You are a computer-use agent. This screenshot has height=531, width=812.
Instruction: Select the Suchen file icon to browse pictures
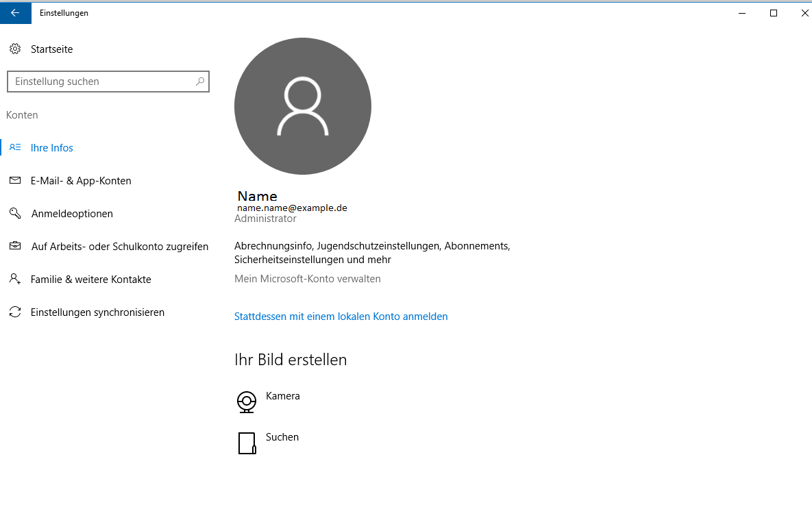[x=247, y=443]
